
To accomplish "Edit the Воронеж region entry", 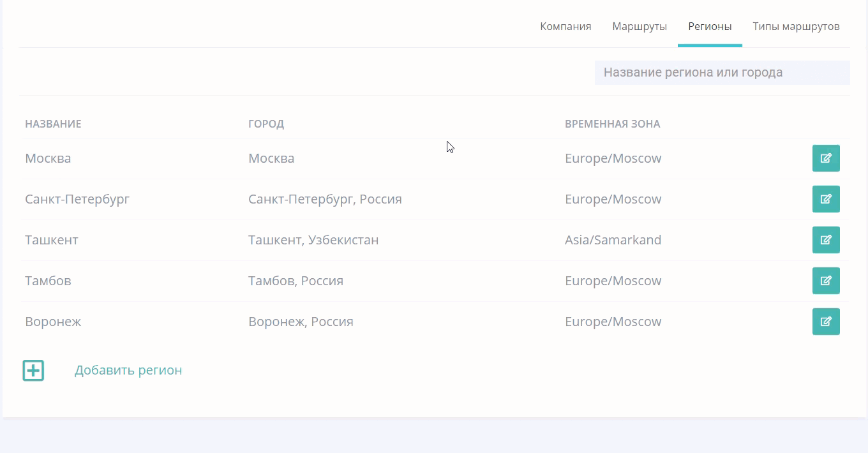I will click(x=825, y=322).
